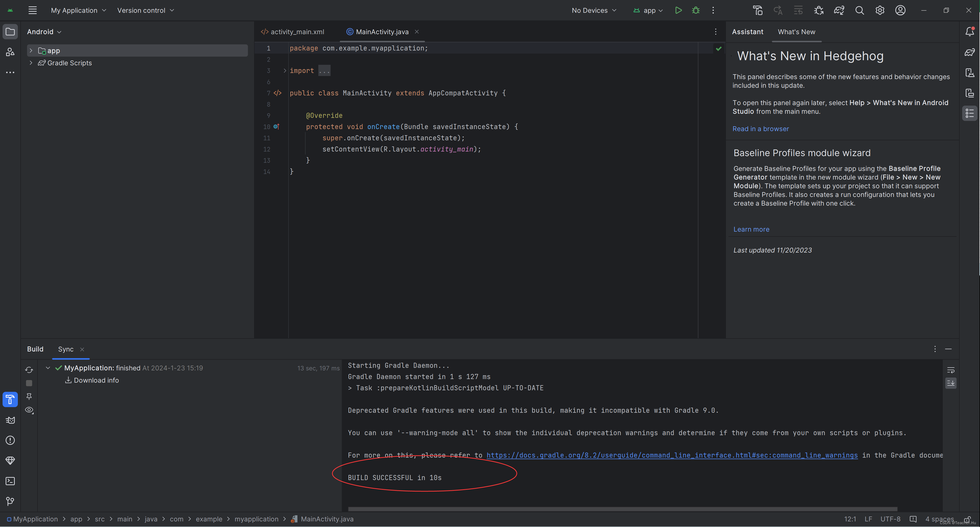The image size is (980, 527).
Task: Select the What's New tab
Action: pos(796,32)
